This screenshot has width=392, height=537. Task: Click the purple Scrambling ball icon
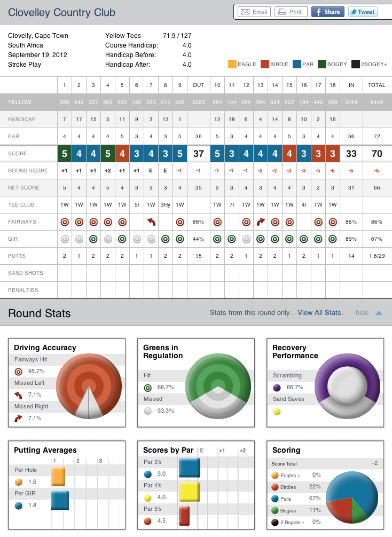point(277,387)
